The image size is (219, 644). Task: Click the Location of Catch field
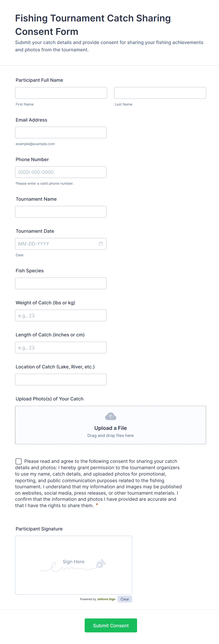pyautogui.click(x=61, y=379)
